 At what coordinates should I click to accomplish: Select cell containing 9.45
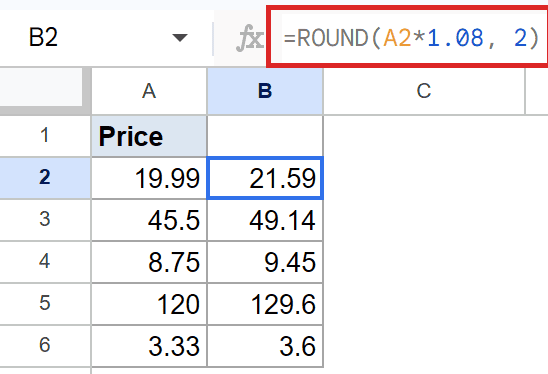point(265,262)
